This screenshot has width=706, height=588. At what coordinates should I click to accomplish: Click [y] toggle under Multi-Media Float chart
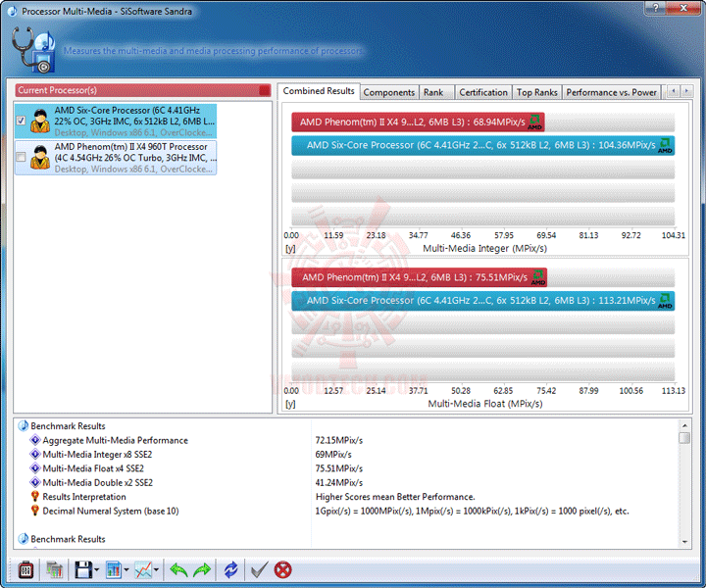point(290,404)
